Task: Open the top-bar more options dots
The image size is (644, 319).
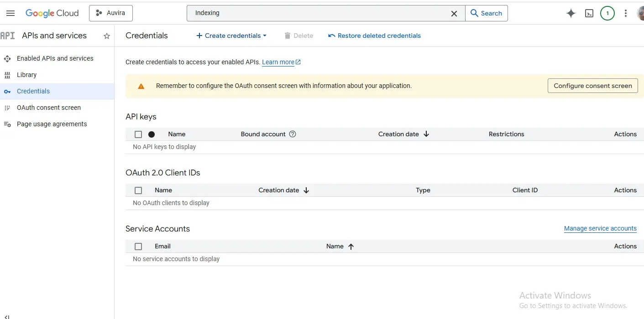Action: tap(626, 13)
